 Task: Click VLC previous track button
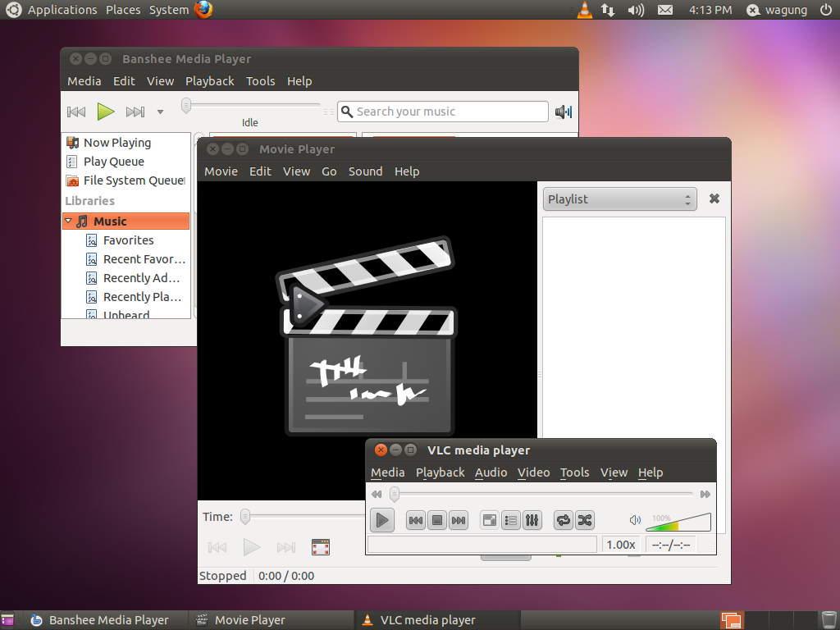click(x=416, y=520)
